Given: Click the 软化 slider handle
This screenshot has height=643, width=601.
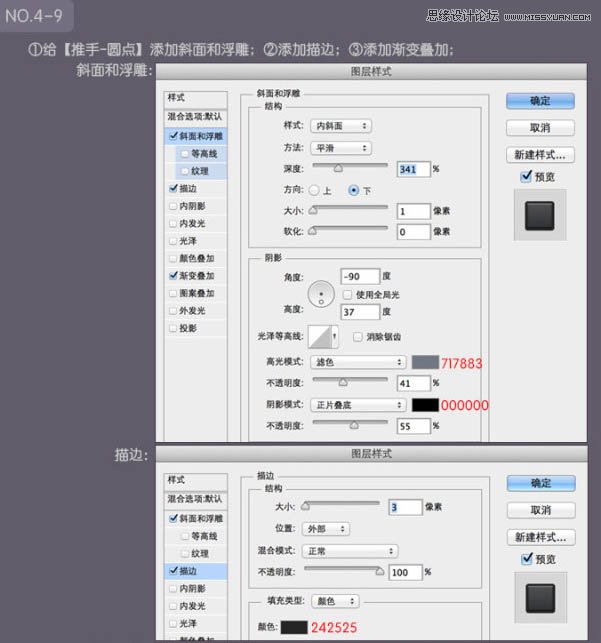Looking at the screenshot, I should pos(313,231).
